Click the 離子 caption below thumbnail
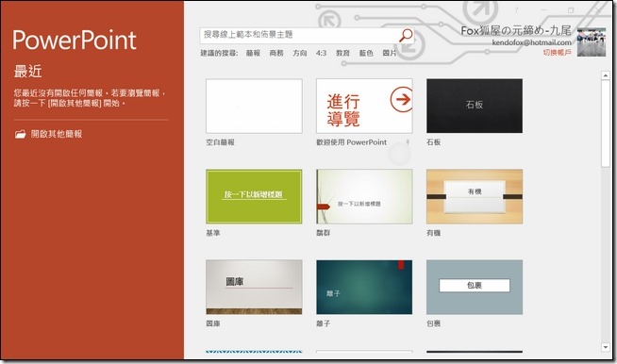The height and width of the screenshot is (364, 617). [x=324, y=323]
